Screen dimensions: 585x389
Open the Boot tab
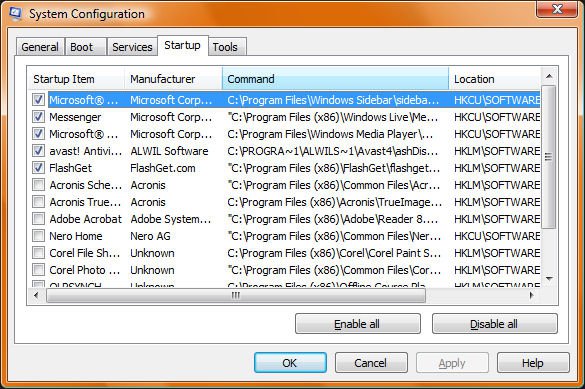[86, 47]
